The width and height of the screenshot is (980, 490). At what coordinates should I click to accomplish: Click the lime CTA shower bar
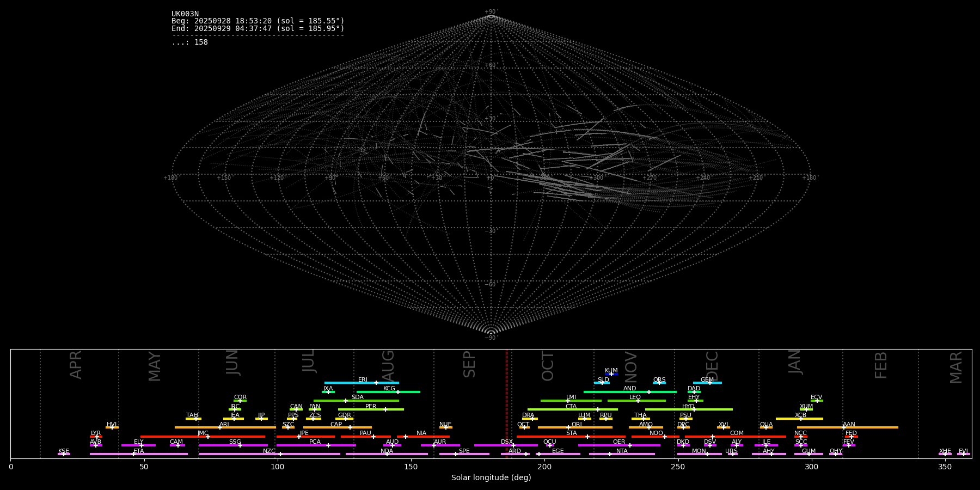point(573,409)
